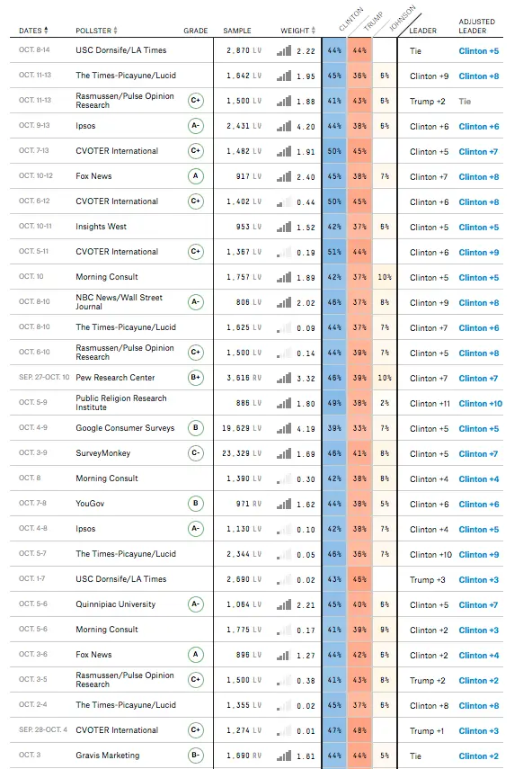Click Trump 48% cell for CVOTER Sep. 28-Oct. 4

(x=359, y=730)
